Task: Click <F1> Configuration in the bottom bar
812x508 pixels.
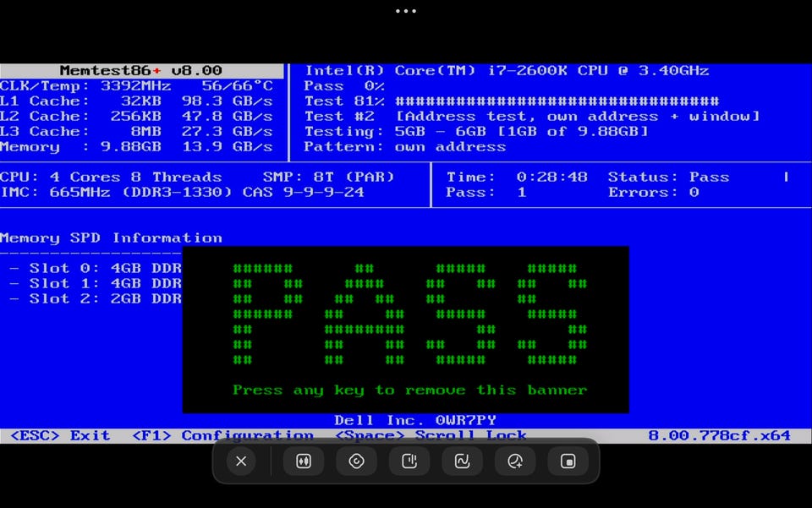Action: 222,435
